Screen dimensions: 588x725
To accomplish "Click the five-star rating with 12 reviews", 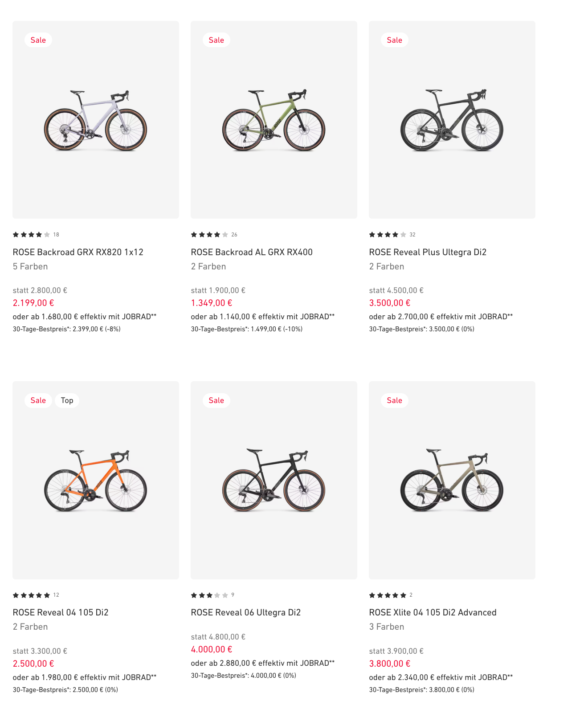I will [32, 595].
